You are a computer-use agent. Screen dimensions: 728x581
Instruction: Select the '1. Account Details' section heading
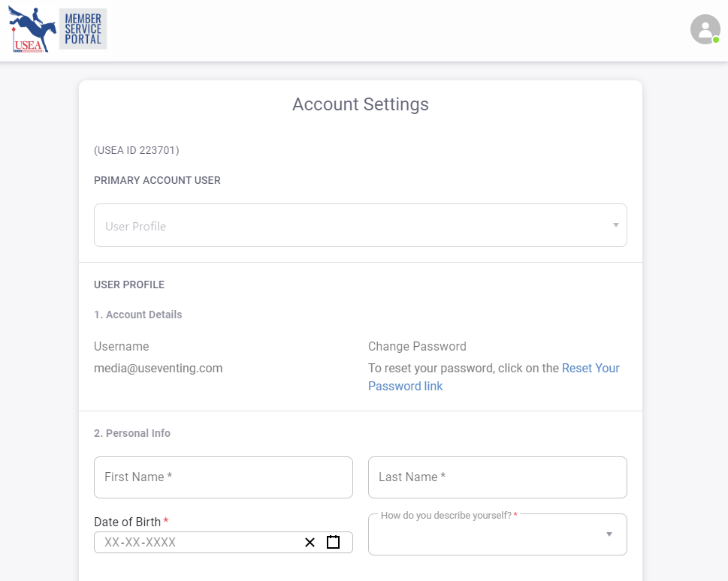coord(138,315)
